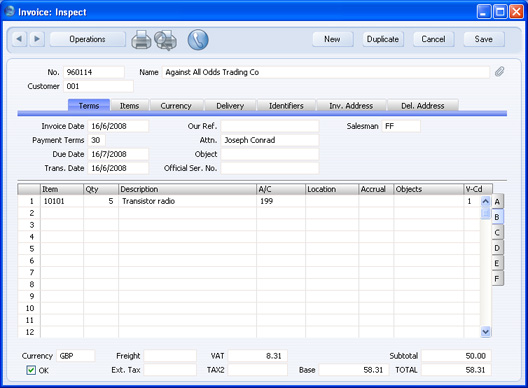Click the Save button
The height and width of the screenshot is (388, 528).
point(484,39)
